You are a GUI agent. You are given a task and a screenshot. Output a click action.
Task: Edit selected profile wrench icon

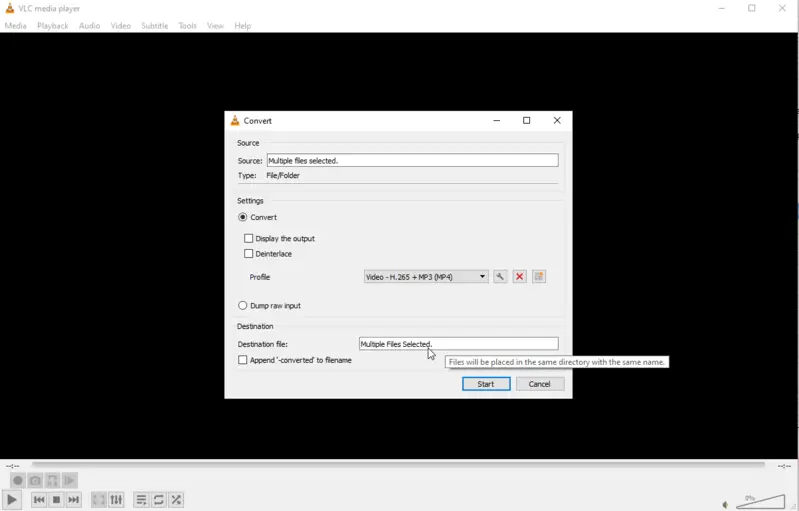point(500,277)
